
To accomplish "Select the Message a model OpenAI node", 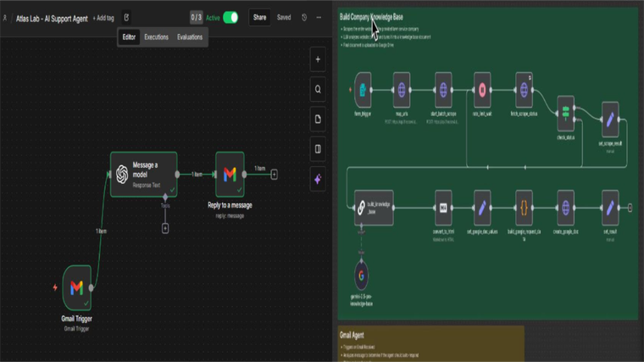I will 143,174.
